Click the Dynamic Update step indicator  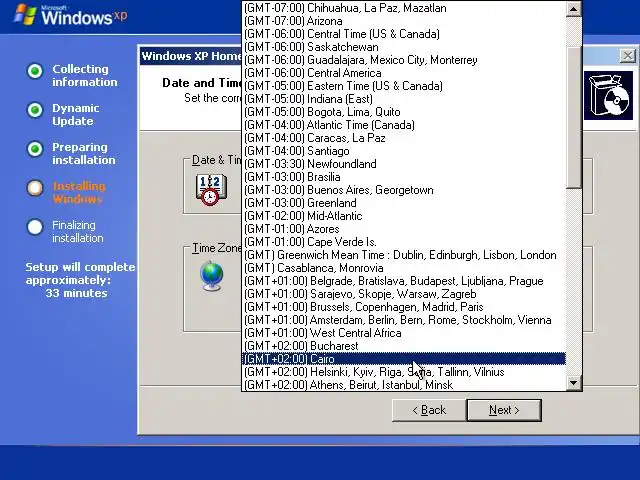35,110
